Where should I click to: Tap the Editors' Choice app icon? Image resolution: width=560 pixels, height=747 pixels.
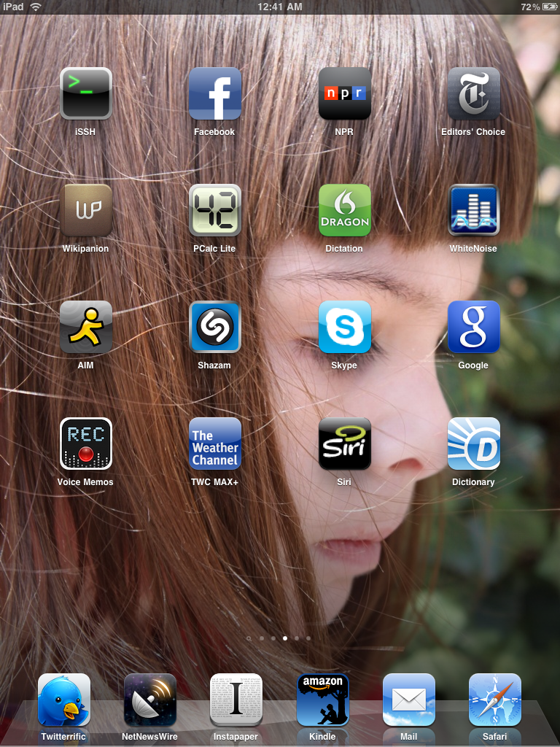[473, 93]
